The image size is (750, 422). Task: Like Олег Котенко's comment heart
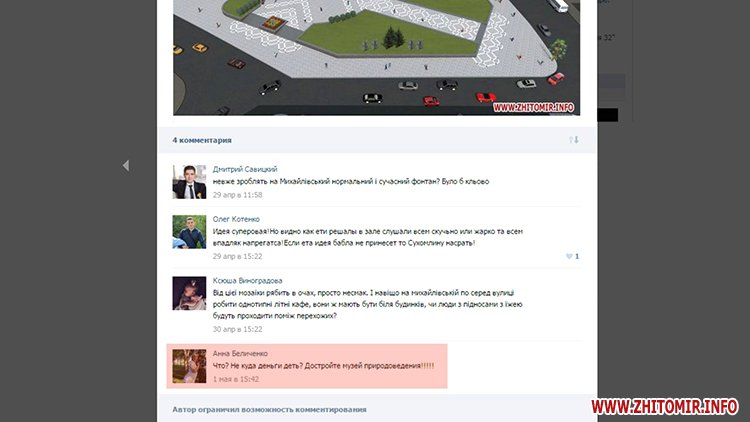(x=569, y=256)
